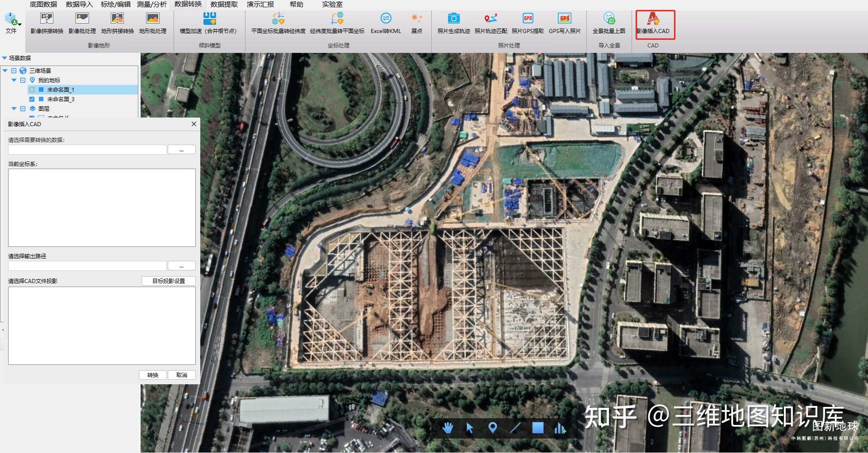Screen dimensions: 868x453
Task: Click the output path input field
Action: (x=87, y=266)
